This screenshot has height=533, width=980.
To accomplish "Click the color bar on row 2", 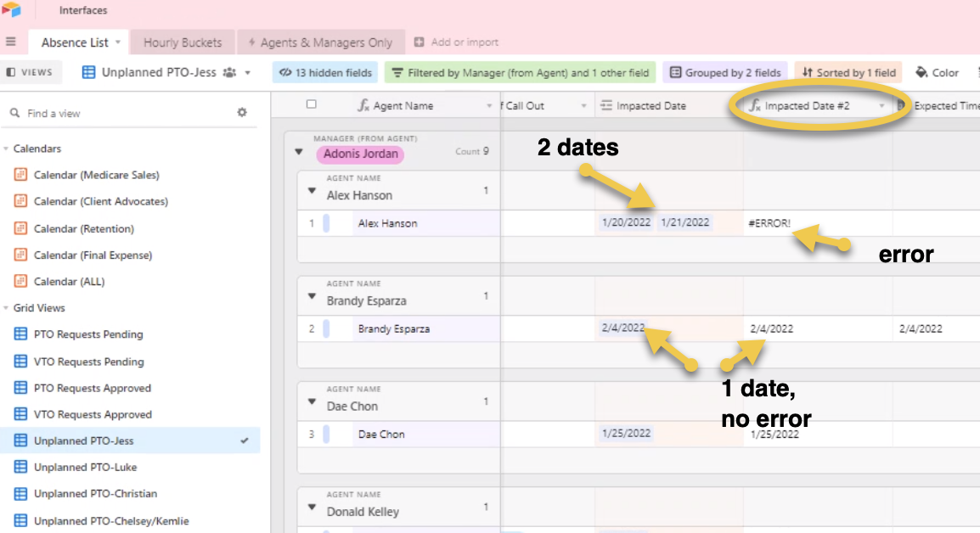I will [x=326, y=328].
